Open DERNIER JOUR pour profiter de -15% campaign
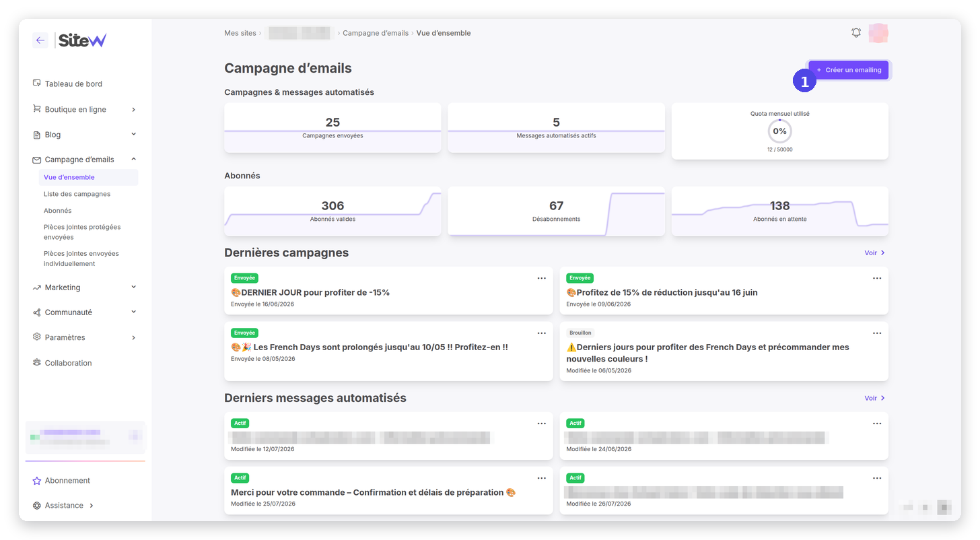 [310, 292]
